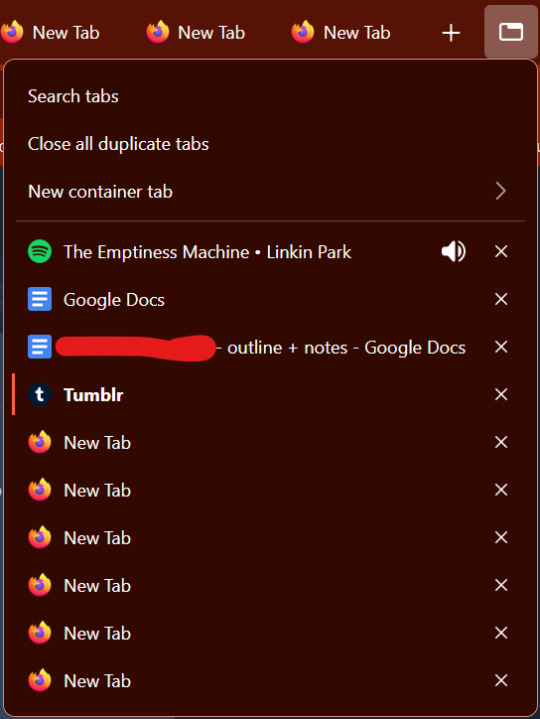Click the Tumblr favicon in the list
The width and height of the screenshot is (540, 719).
click(x=40, y=394)
